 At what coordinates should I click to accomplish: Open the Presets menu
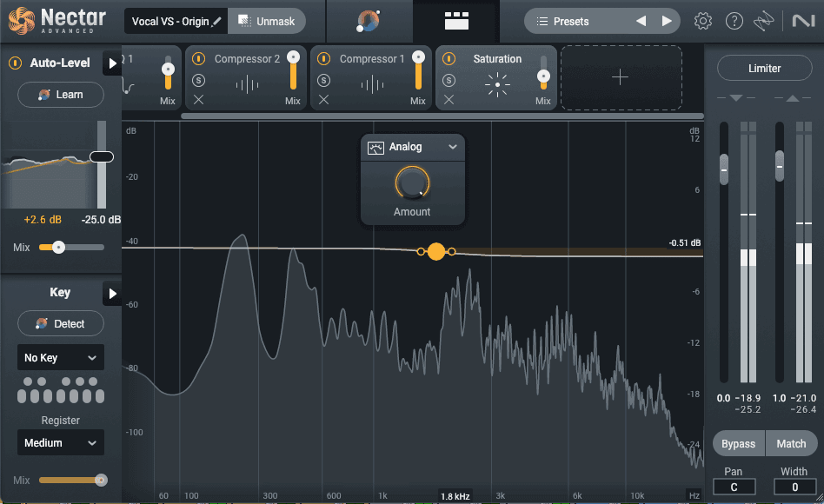(570, 21)
